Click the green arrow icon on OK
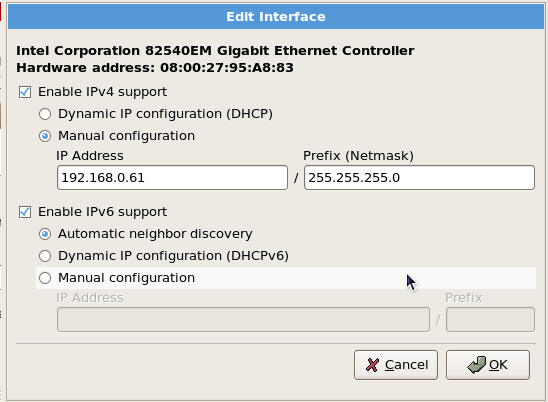The height and width of the screenshot is (402, 548). point(476,365)
